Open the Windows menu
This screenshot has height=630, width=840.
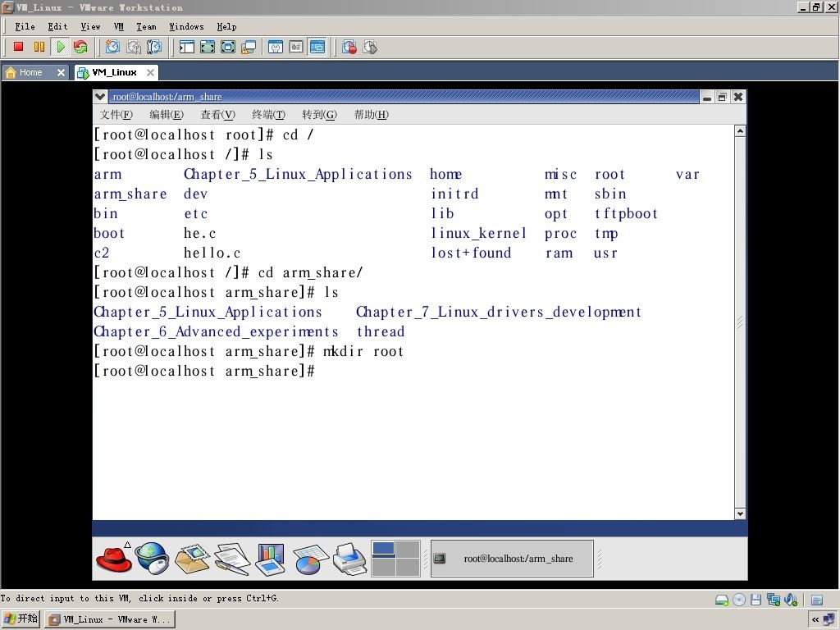coord(186,27)
